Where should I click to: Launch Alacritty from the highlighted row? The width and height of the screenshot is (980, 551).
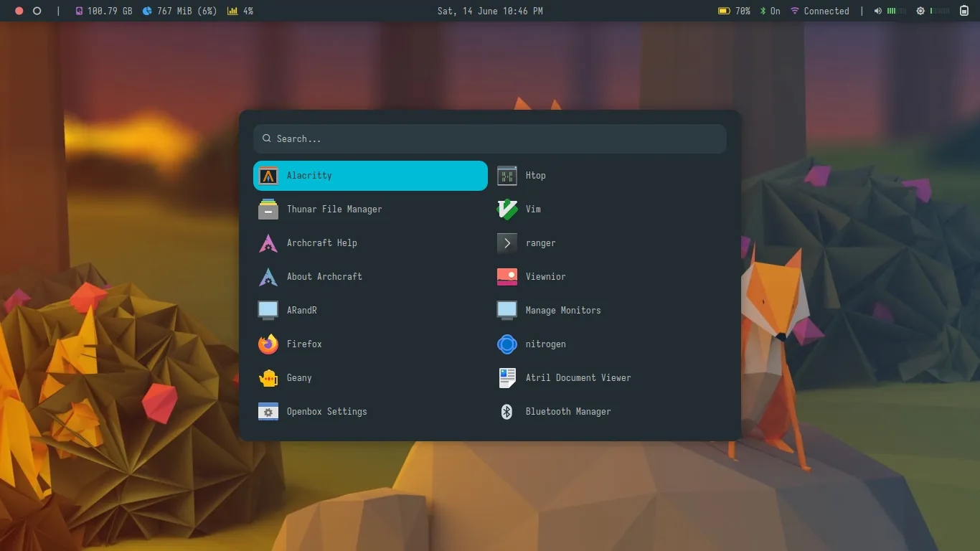370,176
